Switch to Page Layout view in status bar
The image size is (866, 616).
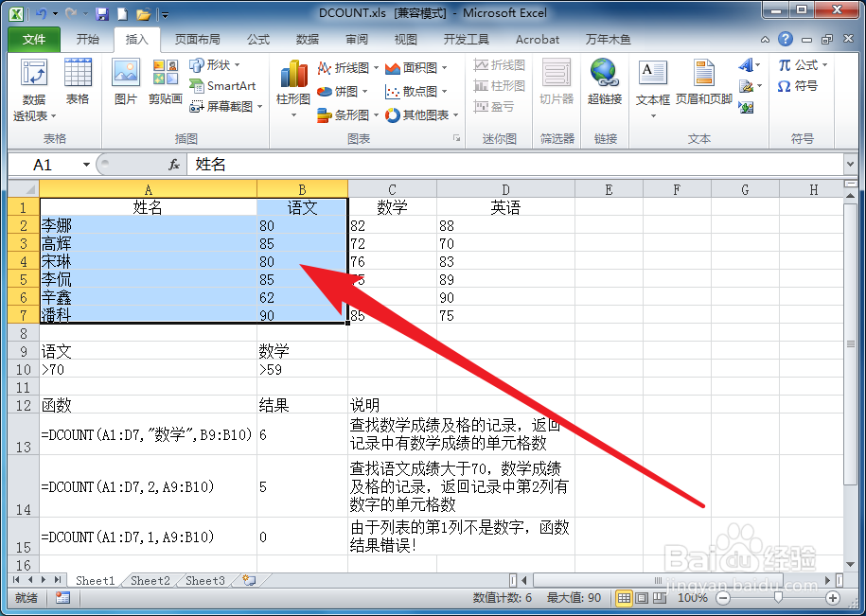641,598
